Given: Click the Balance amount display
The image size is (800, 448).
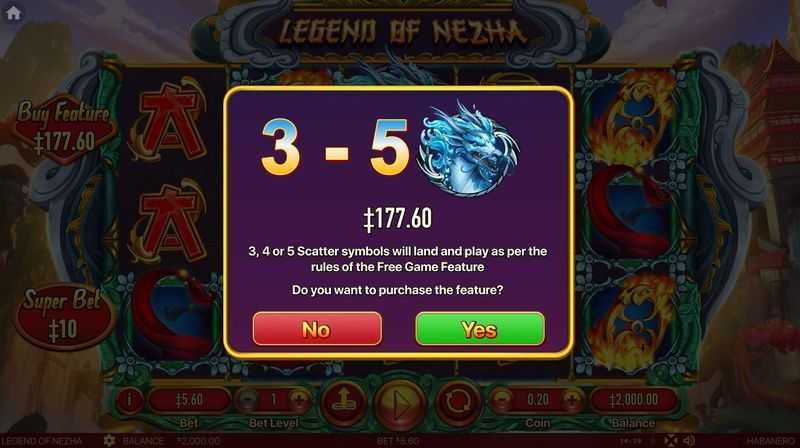Looking at the screenshot, I should 633,400.
